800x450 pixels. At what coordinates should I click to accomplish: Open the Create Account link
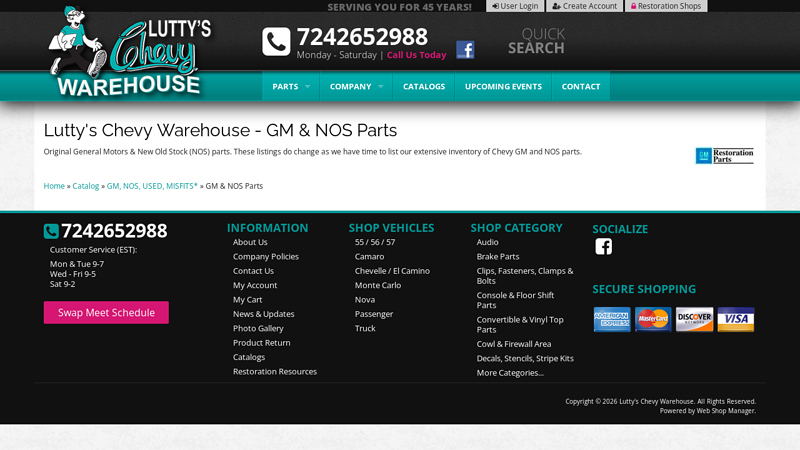(584, 6)
